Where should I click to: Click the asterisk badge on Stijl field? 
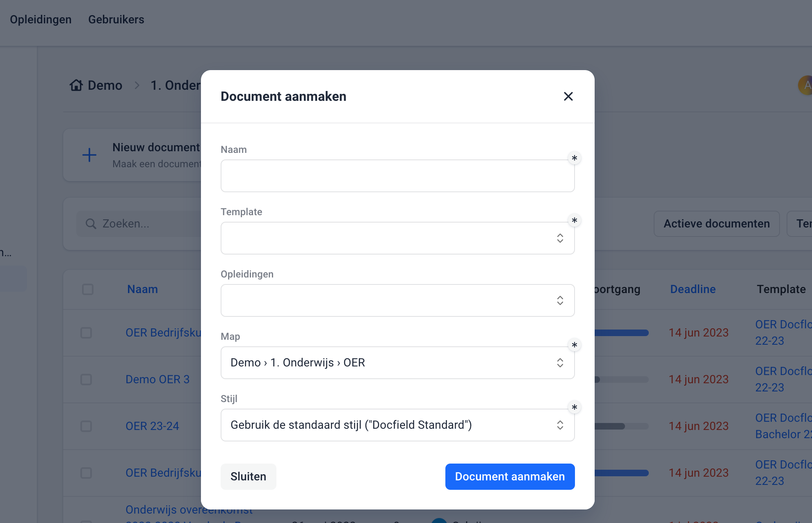click(574, 407)
